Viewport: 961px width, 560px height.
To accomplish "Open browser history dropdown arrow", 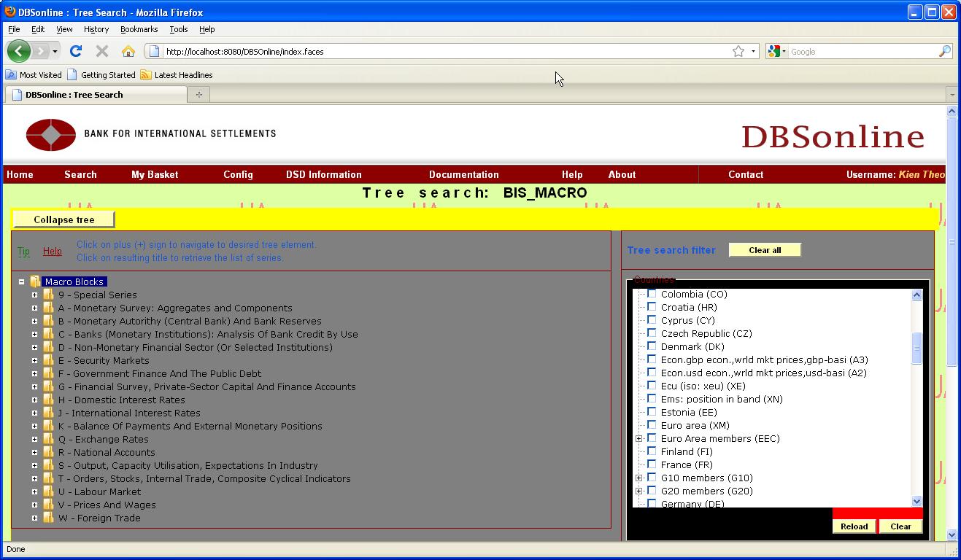I will [x=55, y=52].
